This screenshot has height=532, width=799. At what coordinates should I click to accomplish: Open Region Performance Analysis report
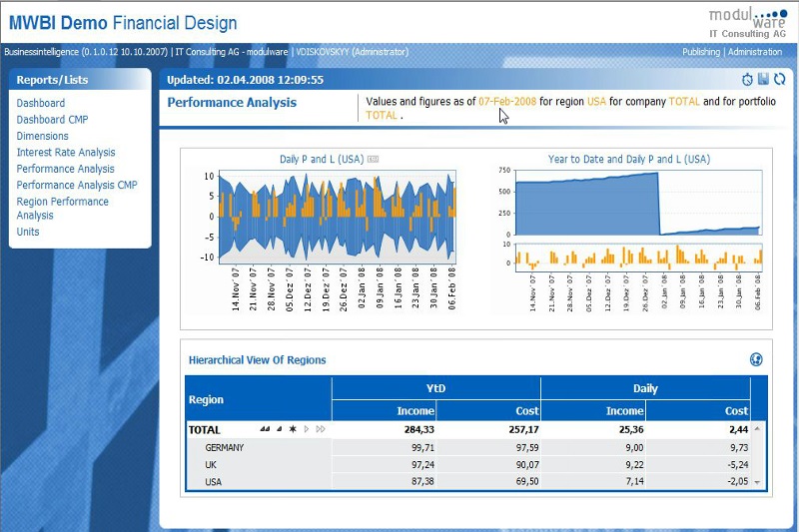(x=62, y=209)
